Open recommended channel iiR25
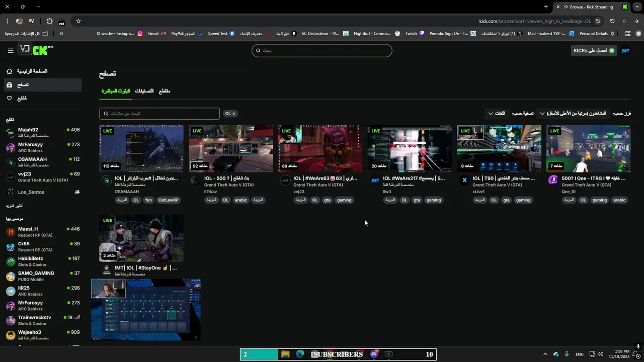 click(42, 291)
